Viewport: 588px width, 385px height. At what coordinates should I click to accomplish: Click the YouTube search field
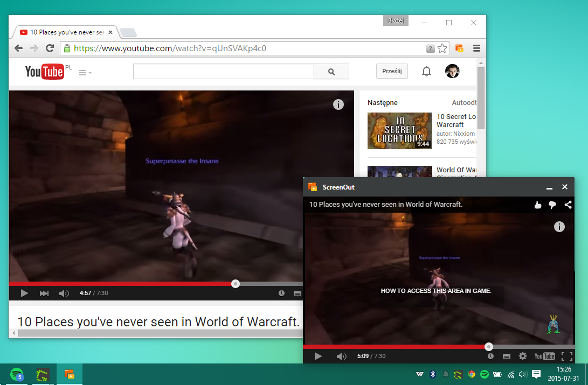click(224, 71)
